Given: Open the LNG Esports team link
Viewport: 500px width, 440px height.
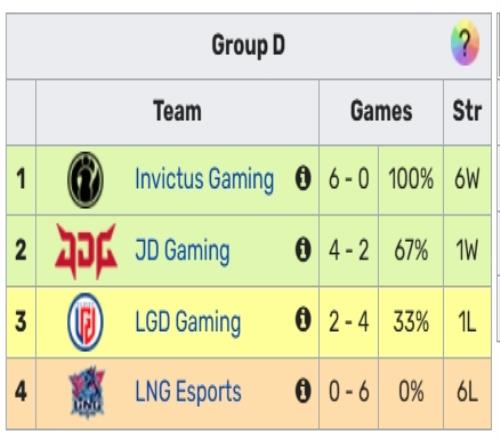Looking at the screenshot, I should tap(188, 391).
